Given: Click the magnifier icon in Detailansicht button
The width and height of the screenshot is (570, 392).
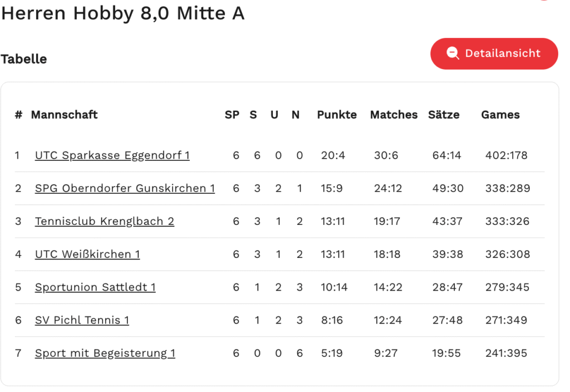Looking at the screenshot, I should click(x=453, y=53).
